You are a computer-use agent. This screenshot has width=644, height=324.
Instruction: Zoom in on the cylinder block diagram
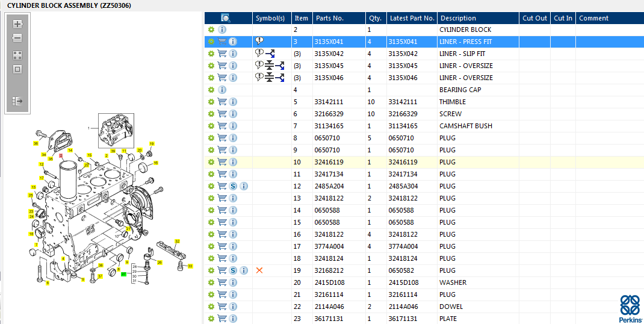[17, 24]
